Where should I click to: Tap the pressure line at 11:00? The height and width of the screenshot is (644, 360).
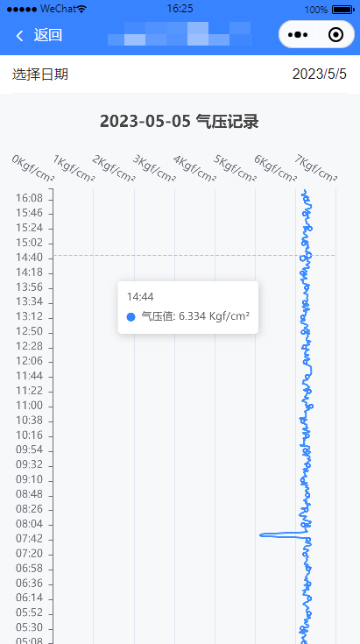click(x=312, y=407)
